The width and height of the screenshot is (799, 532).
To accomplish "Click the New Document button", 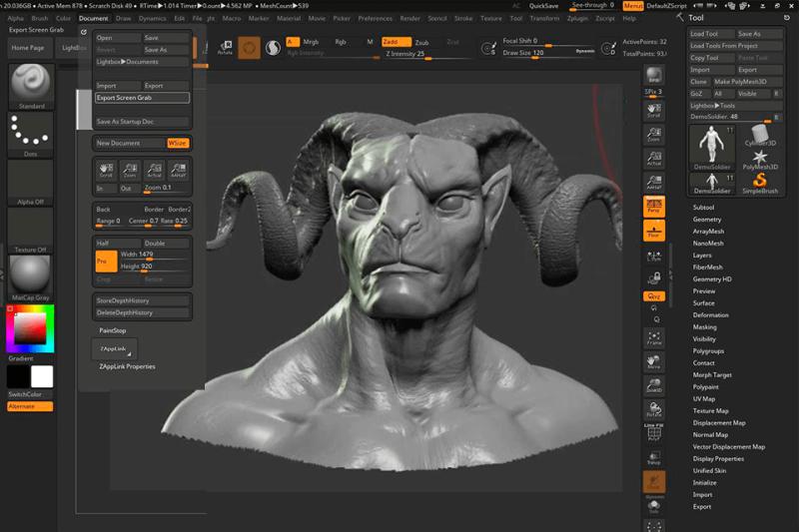I will pos(130,143).
